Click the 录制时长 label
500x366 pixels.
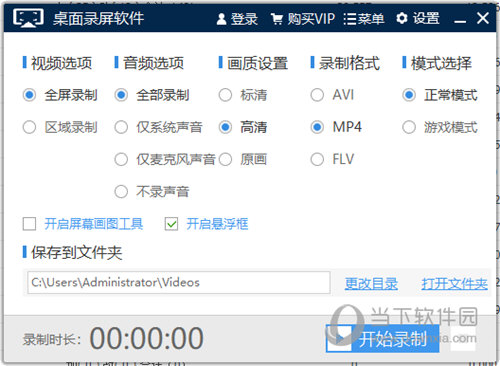click(x=52, y=340)
